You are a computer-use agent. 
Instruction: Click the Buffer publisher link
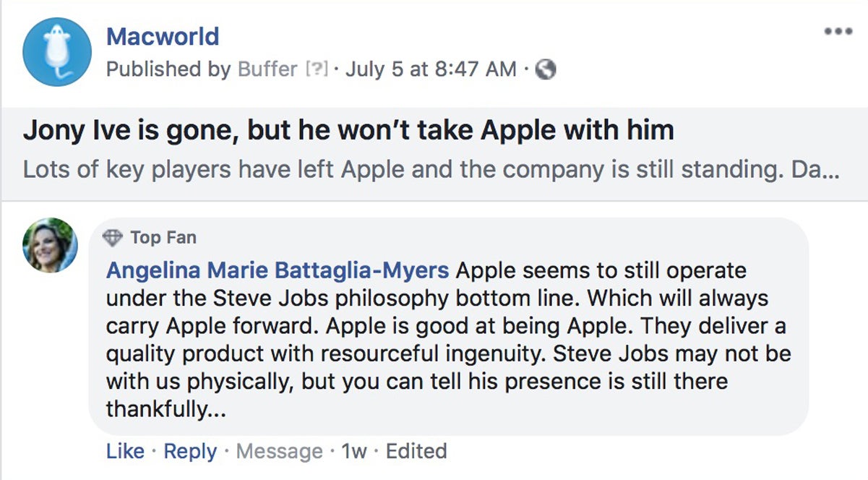point(267,69)
